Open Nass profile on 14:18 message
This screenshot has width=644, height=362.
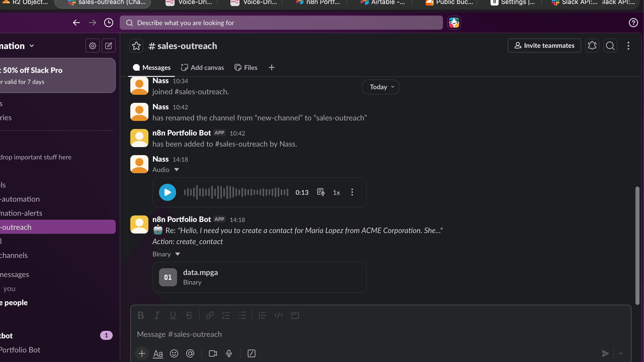coord(160,159)
